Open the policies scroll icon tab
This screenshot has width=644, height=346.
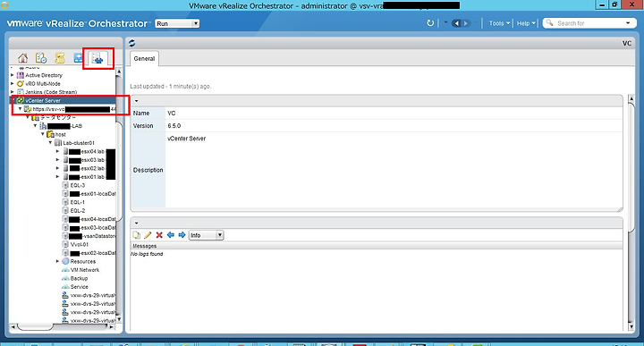pos(60,58)
